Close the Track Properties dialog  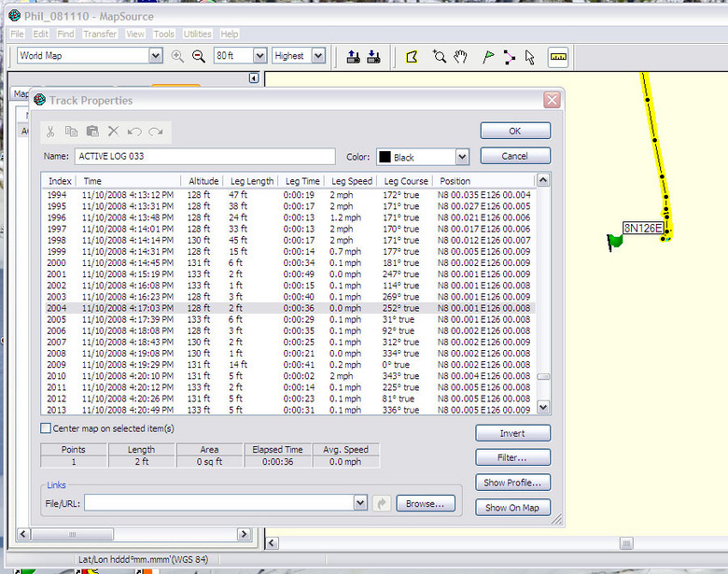(x=552, y=100)
